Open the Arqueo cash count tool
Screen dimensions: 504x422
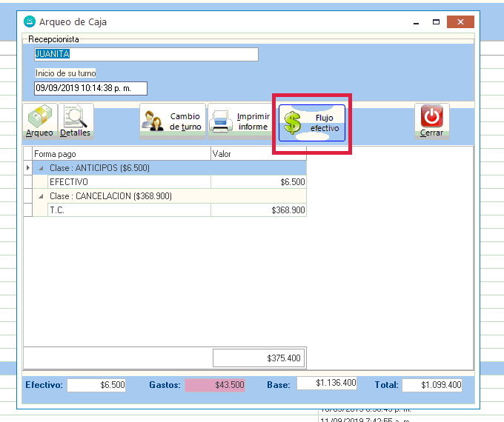pos(40,121)
